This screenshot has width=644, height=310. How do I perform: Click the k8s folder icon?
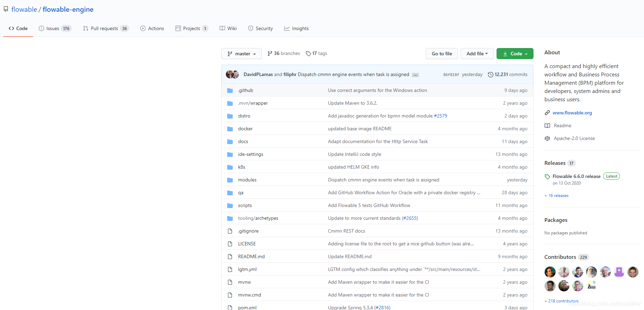(x=230, y=167)
